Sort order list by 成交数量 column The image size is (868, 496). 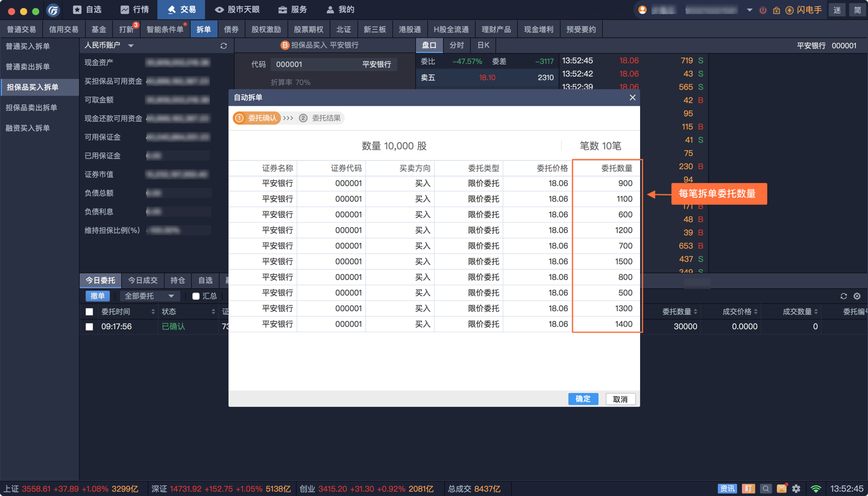coord(801,312)
